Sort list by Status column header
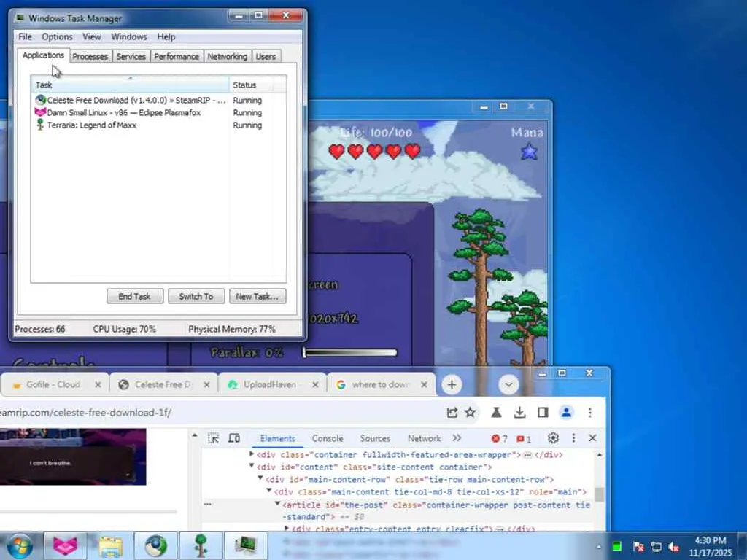 (x=251, y=85)
